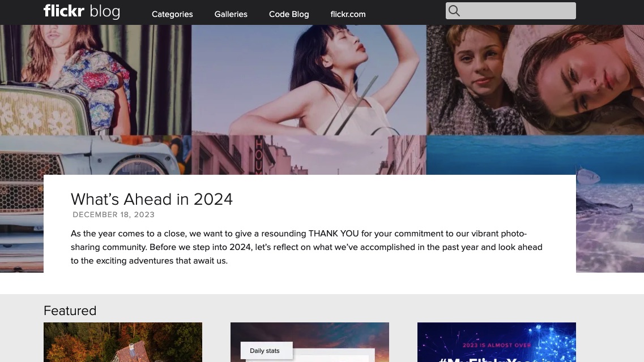Click inside the search input box
The height and width of the screenshot is (362, 644).
pos(515,10)
